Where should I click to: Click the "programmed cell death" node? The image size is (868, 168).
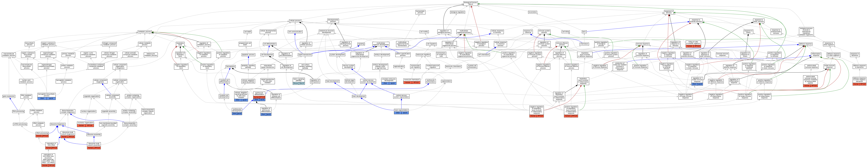point(245,44)
